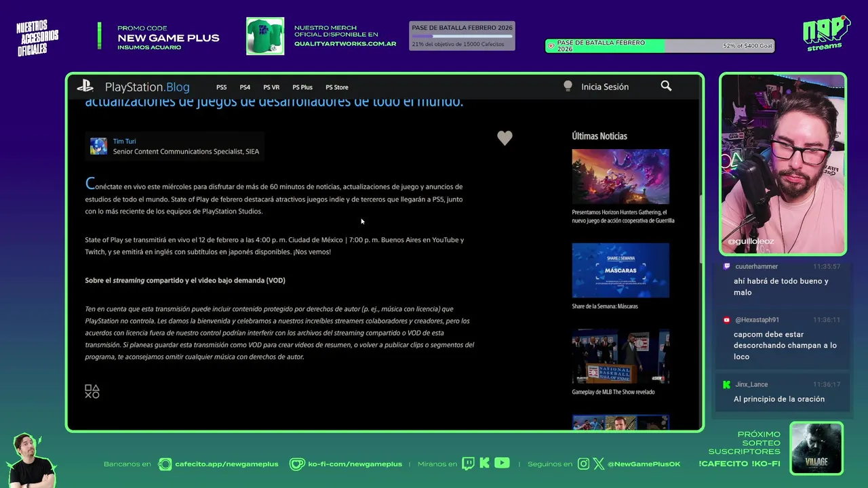
Task: Click the Instagram icon in the footer
Action: [584, 464]
